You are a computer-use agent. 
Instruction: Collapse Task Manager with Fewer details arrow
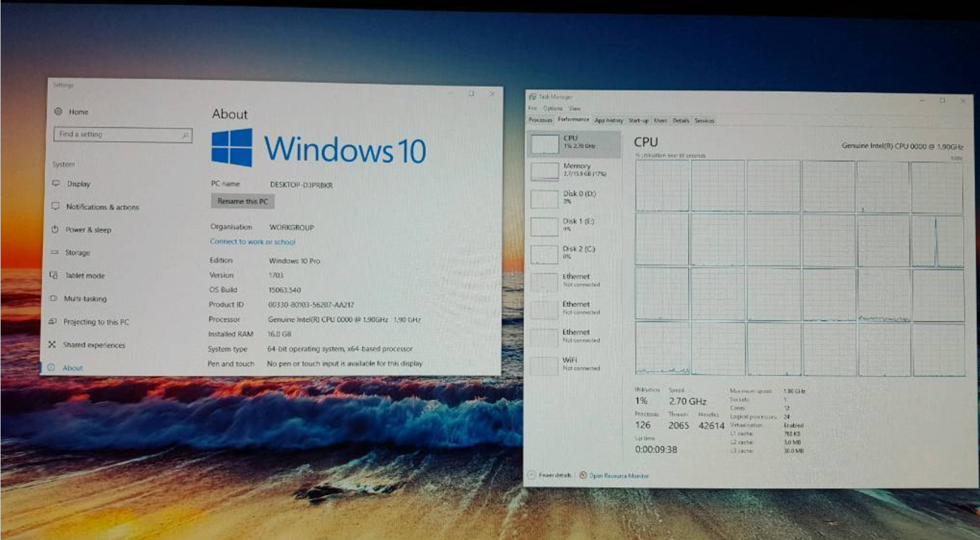tap(531, 475)
